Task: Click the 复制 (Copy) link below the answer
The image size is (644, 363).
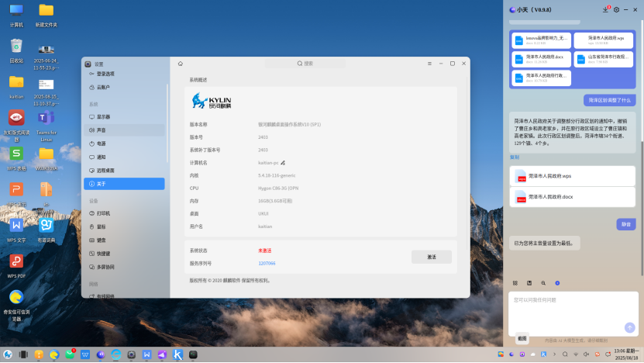Action: [515, 157]
